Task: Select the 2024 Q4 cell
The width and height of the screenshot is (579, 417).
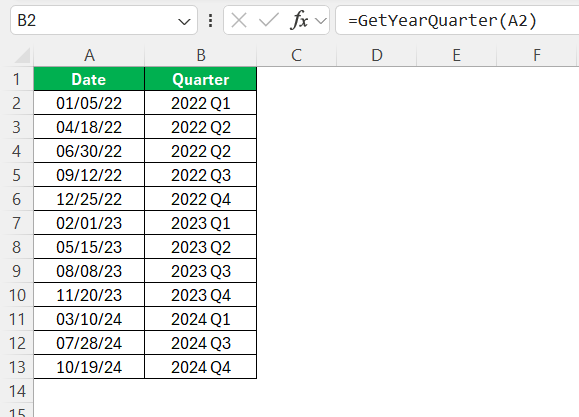Action: point(201,367)
